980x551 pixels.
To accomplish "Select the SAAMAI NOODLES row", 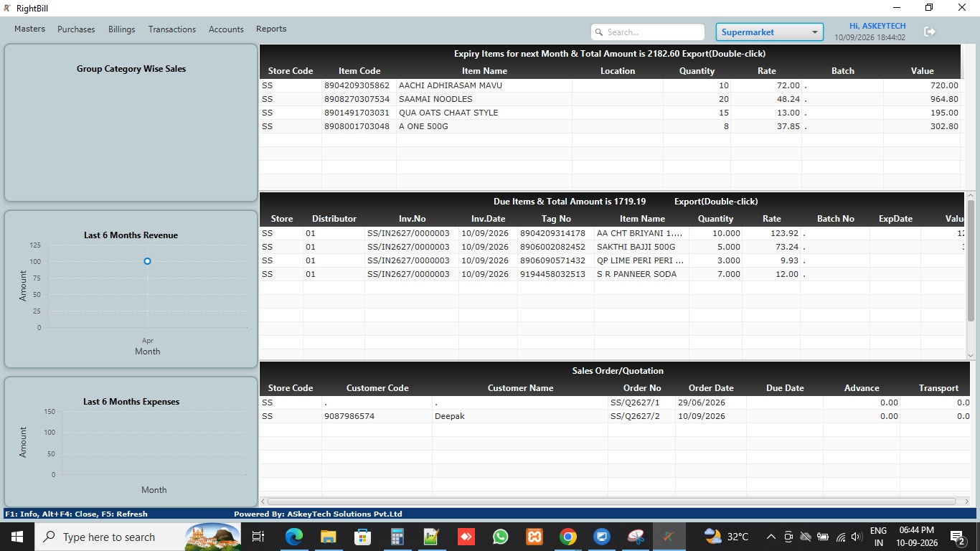I will click(610, 99).
